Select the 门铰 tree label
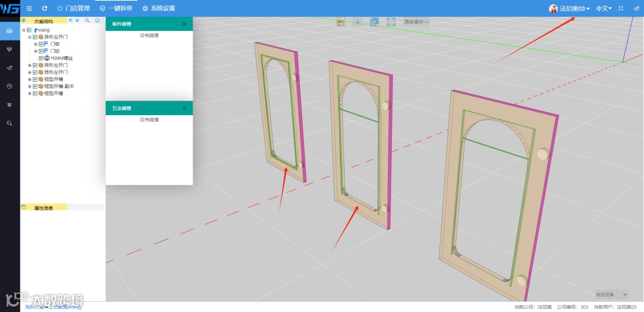Viewport: 644px width, 312px height. point(55,51)
